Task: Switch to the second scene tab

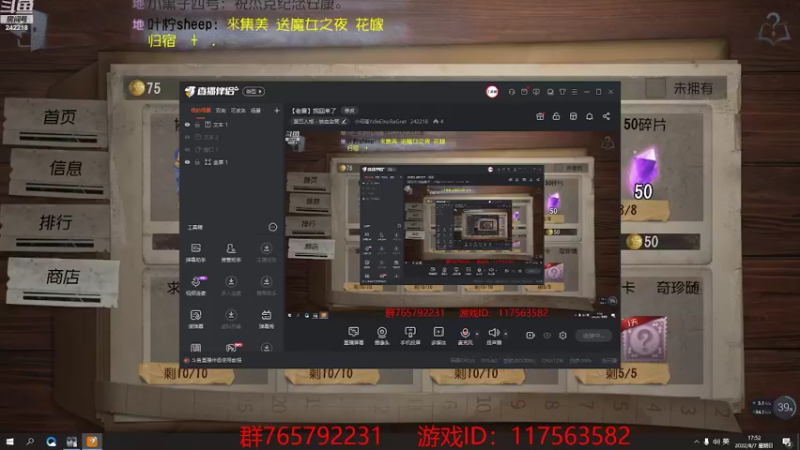Action: point(220,110)
